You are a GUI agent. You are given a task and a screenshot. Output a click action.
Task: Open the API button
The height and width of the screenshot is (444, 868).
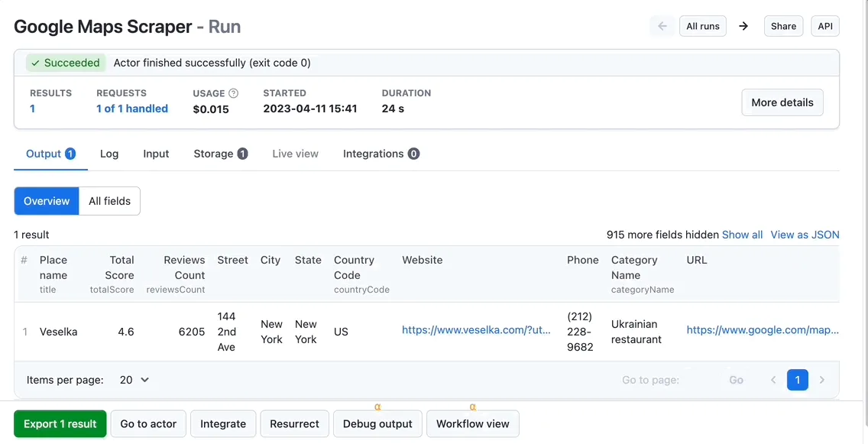[824, 26]
